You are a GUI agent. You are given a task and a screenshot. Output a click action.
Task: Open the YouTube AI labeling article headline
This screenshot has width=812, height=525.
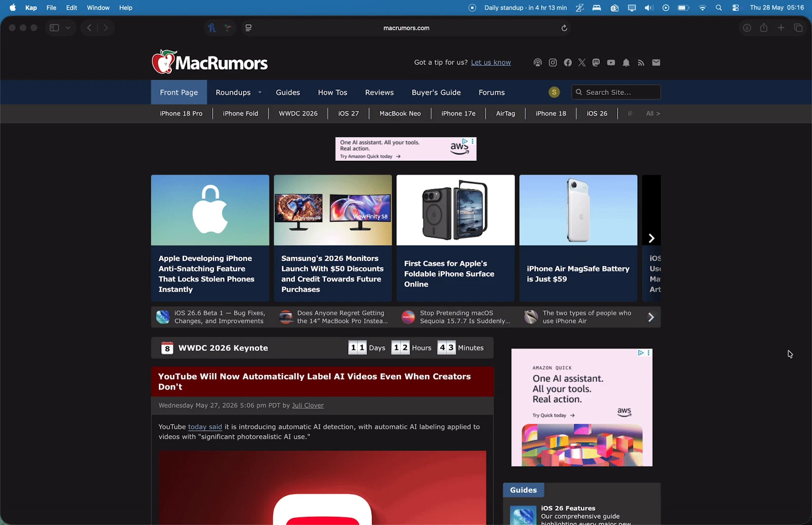coord(315,381)
